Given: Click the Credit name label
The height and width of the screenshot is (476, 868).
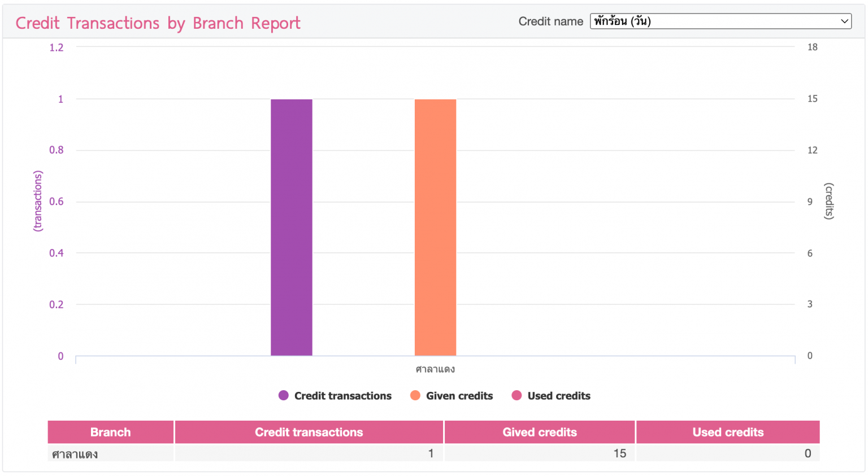Looking at the screenshot, I should click(551, 21).
